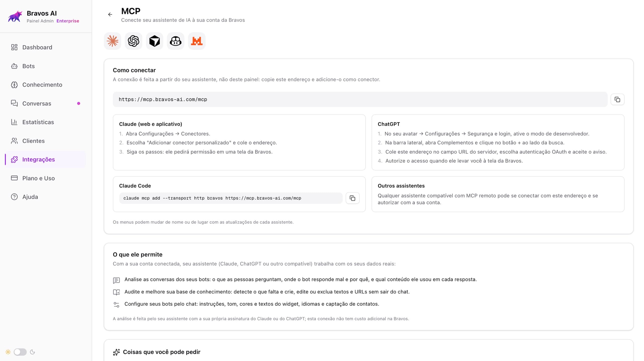Select the Copilot head assistant icon
The image size is (644, 361).
176,41
